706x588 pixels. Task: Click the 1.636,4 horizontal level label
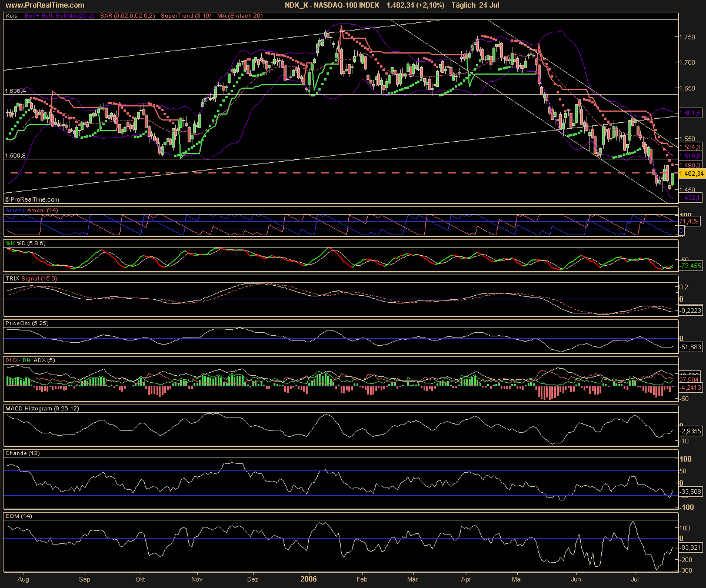15,91
